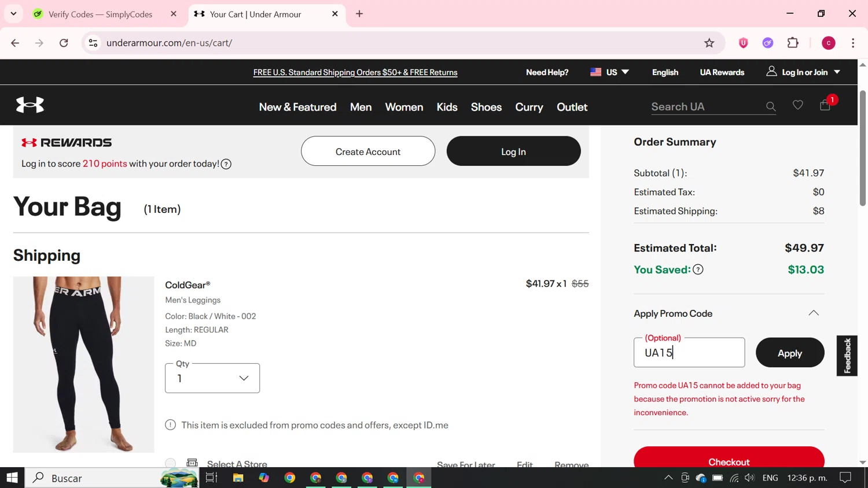
Task: Open the purple SimplyCodes extension icon
Action: (x=768, y=43)
